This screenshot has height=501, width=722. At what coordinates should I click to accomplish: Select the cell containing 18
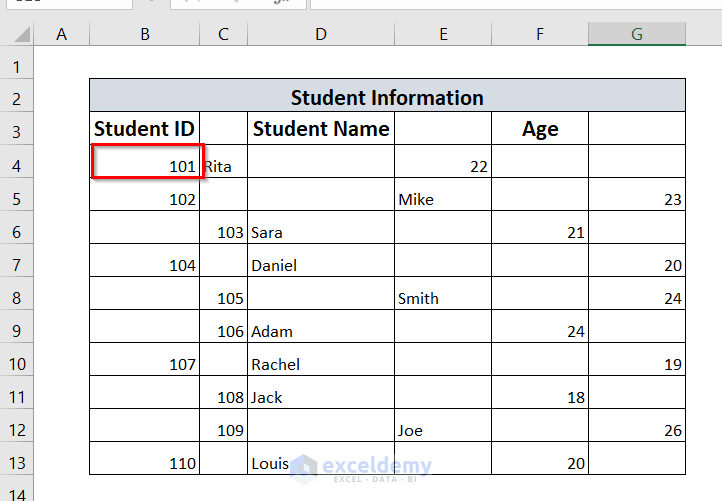[x=540, y=392]
